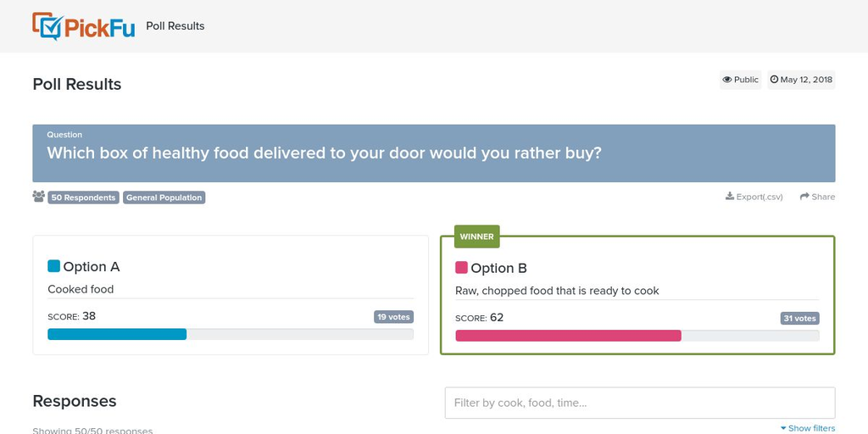Expand the Show filters dropdown
The image size is (868, 434).
pos(808,428)
